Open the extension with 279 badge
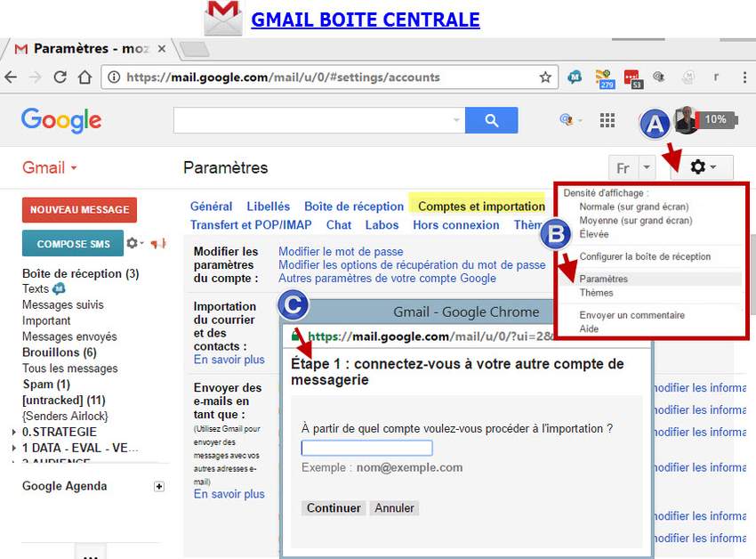Viewport: 756px width, 559px height. click(x=605, y=79)
